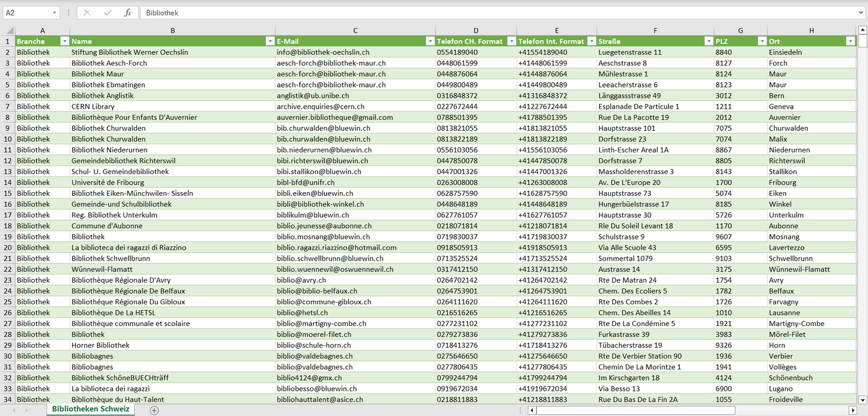This screenshot has width=868, height=416.
Task: Click the vertical scrollbar down arrow
Action: [863, 399]
